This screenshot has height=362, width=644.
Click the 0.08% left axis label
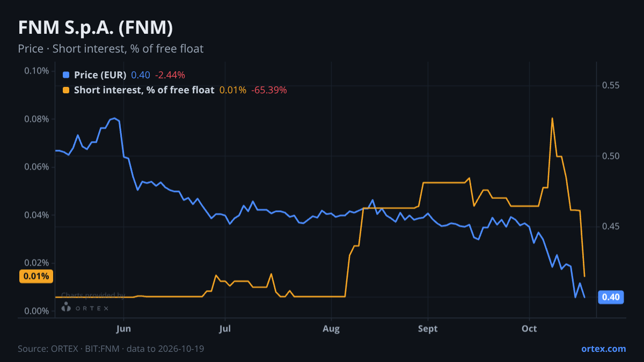(36, 119)
